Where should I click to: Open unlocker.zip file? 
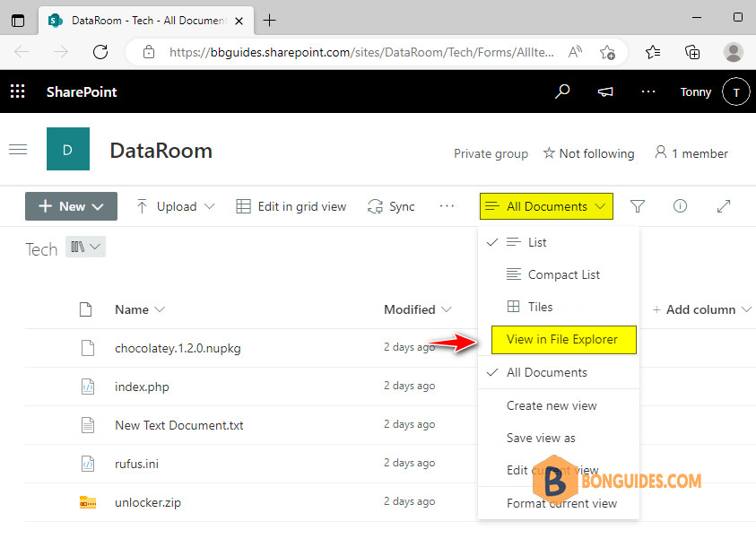pyautogui.click(x=148, y=502)
